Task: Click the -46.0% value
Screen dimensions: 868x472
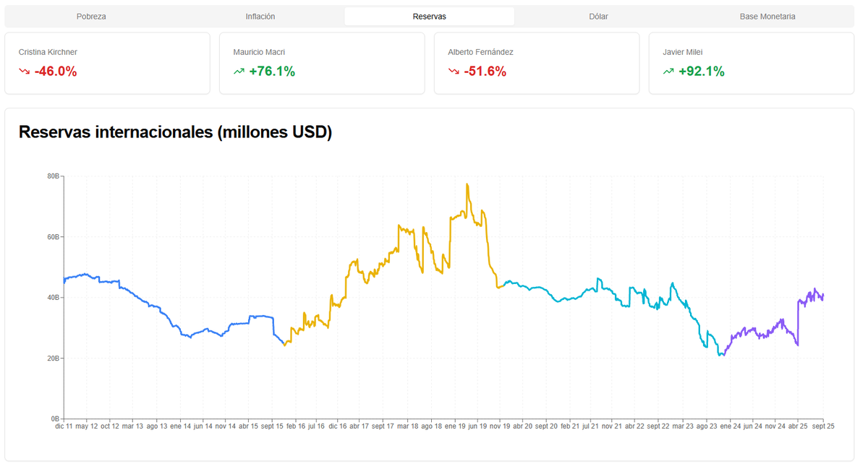Action: coord(56,72)
